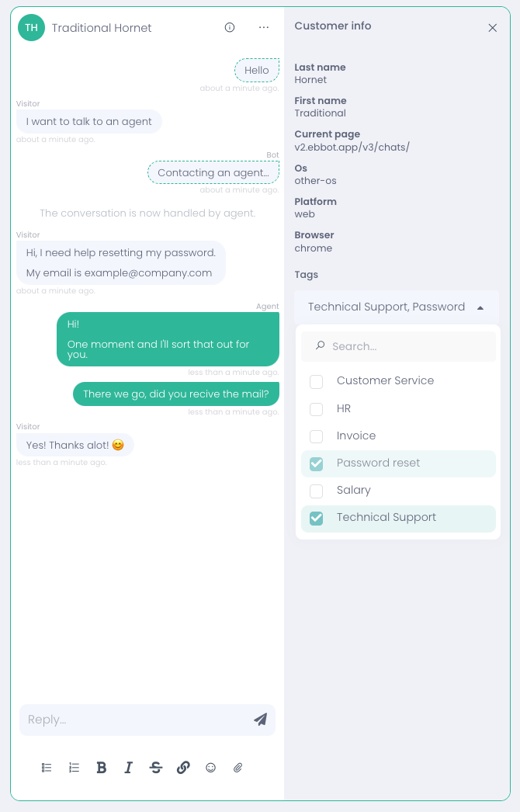Viewport: 520px width, 812px height.
Task: Open the emoji picker
Action: [x=210, y=768]
